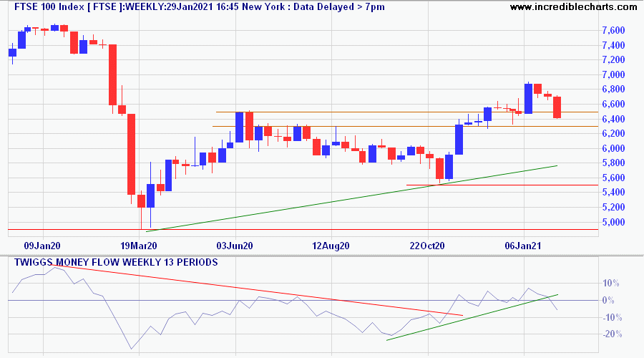The width and height of the screenshot is (644, 358).
Task: Click the green rising trendline on money flow
Action: coord(472,317)
